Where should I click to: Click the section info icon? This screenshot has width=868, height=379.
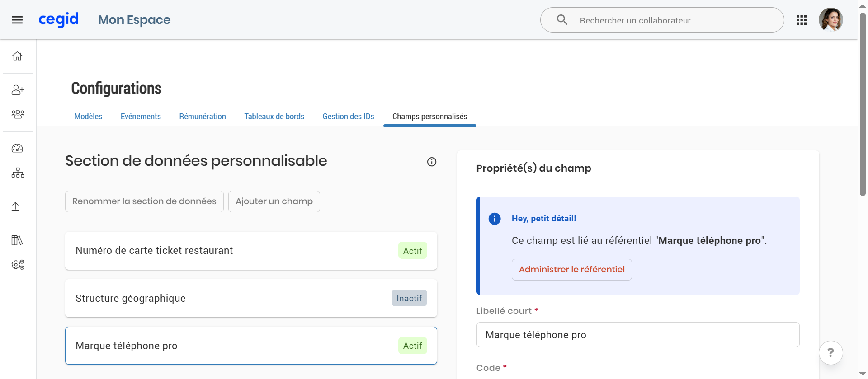(x=432, y=162)
